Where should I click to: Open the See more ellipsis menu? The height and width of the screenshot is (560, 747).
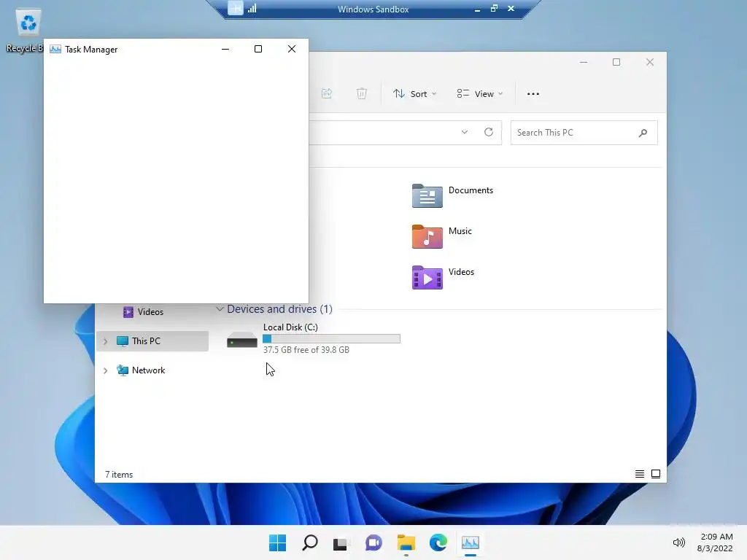pyautogui.click(x=533, y=94)
